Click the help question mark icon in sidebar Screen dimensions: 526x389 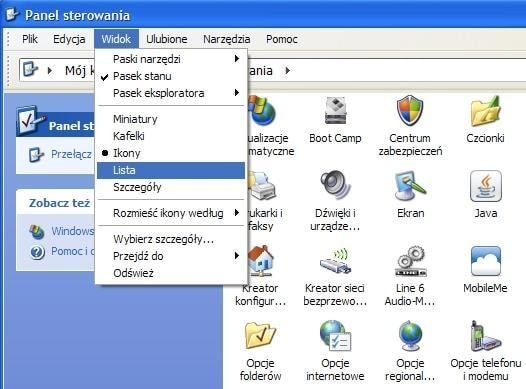coord(37,252)
